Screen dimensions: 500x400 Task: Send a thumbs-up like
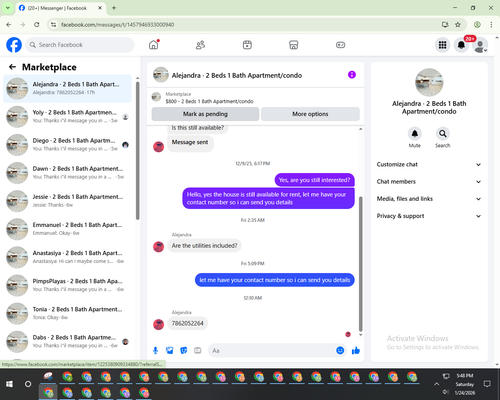(356, 350)
